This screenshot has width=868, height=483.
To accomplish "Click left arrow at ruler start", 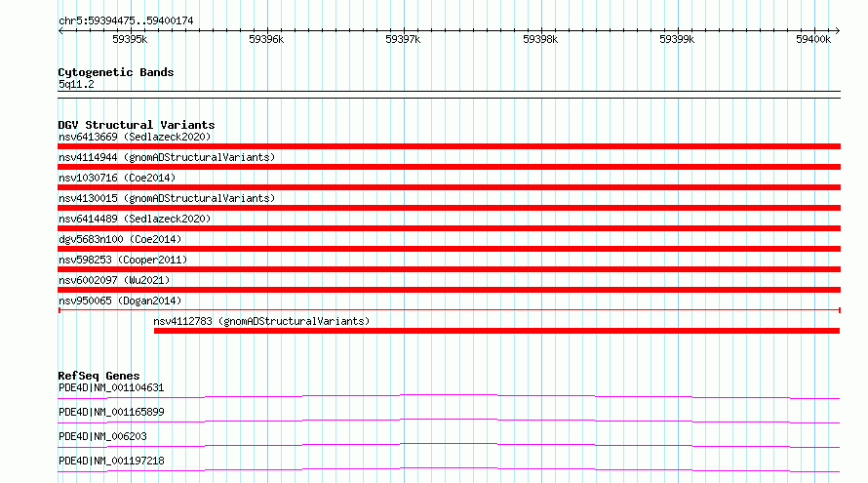I will coord(60,31).
